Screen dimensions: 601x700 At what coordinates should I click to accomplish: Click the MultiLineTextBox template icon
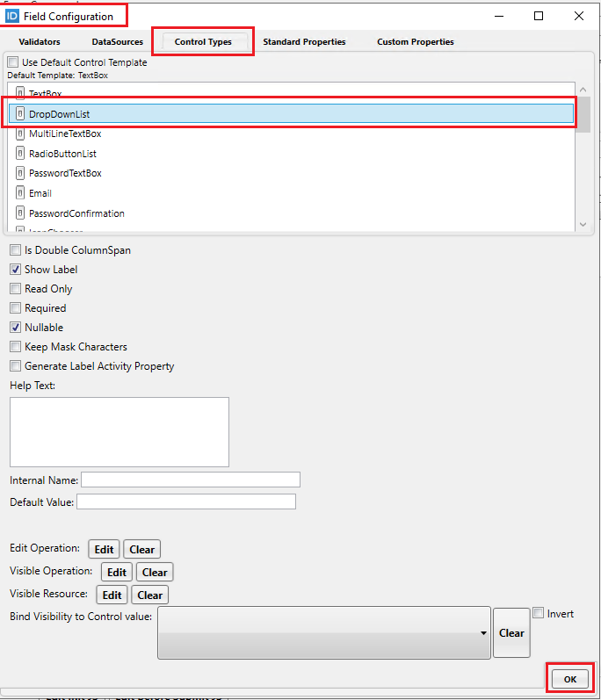pyautogui.click(x=20, y=134)
